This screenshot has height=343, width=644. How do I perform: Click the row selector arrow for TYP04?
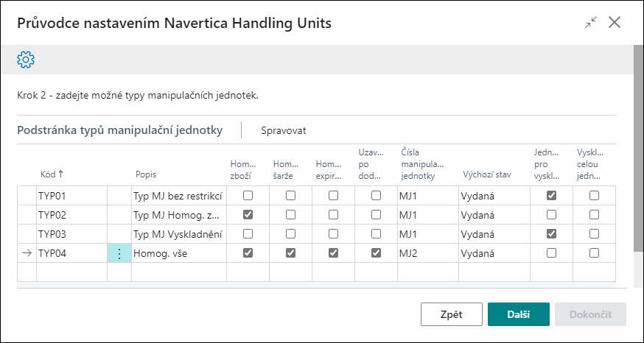point(27,253)
